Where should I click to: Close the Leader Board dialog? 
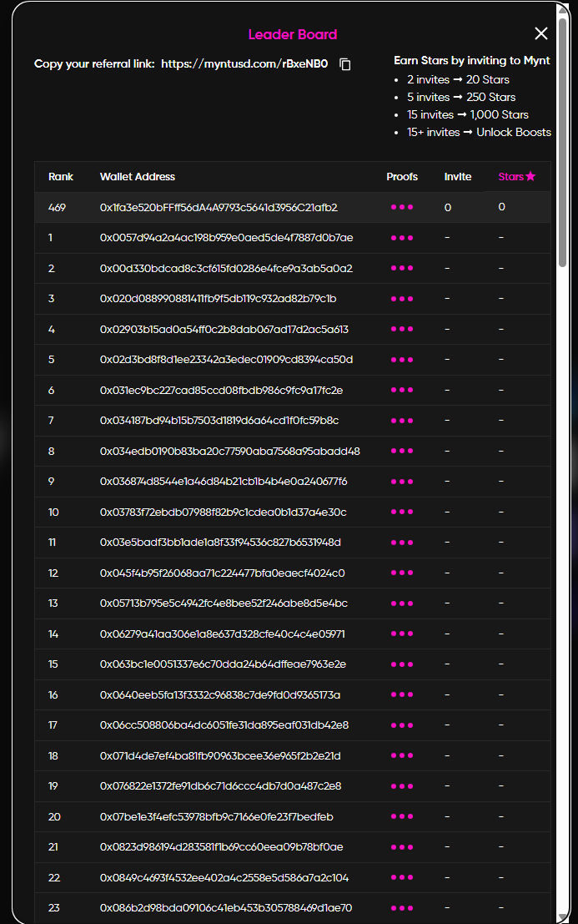coord(541,33)
